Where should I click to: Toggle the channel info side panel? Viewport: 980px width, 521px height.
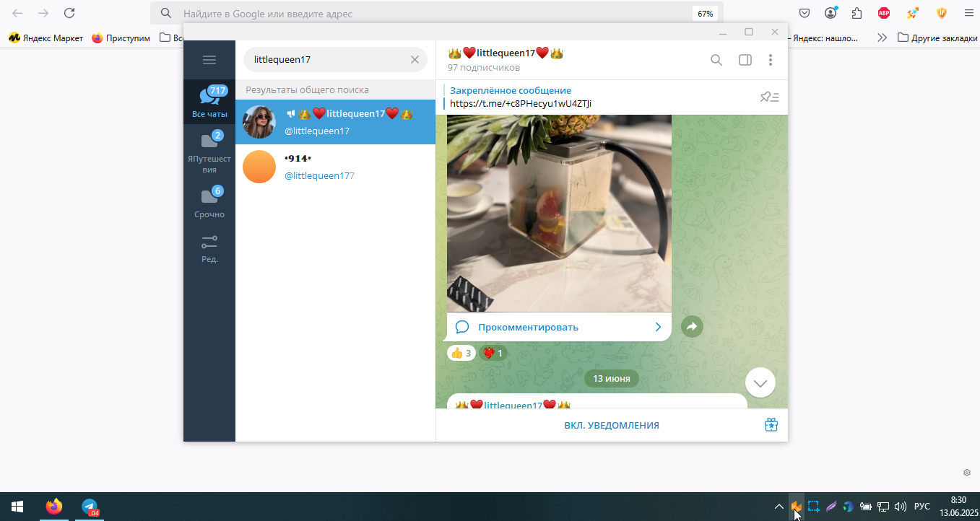[745, 60]
